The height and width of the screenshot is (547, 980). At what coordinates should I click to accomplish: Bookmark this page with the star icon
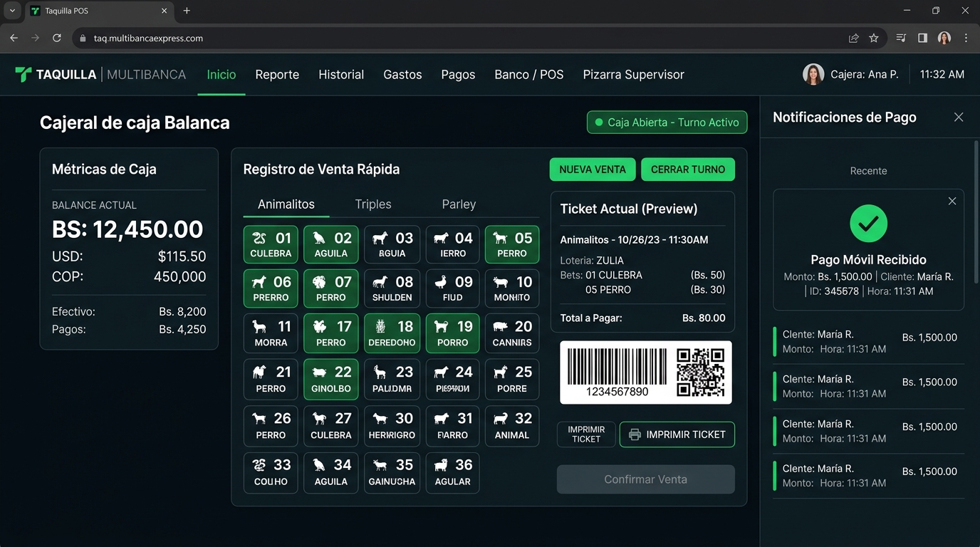coord(874,38)
